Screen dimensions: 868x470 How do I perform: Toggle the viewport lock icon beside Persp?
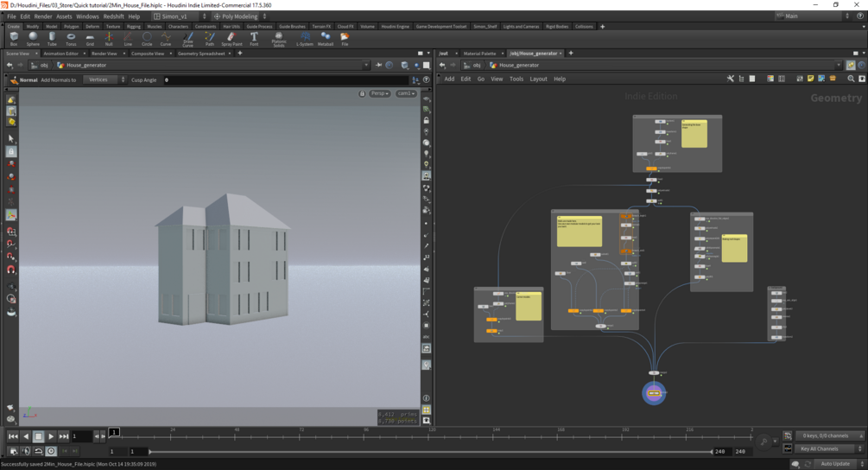point(362,93)
